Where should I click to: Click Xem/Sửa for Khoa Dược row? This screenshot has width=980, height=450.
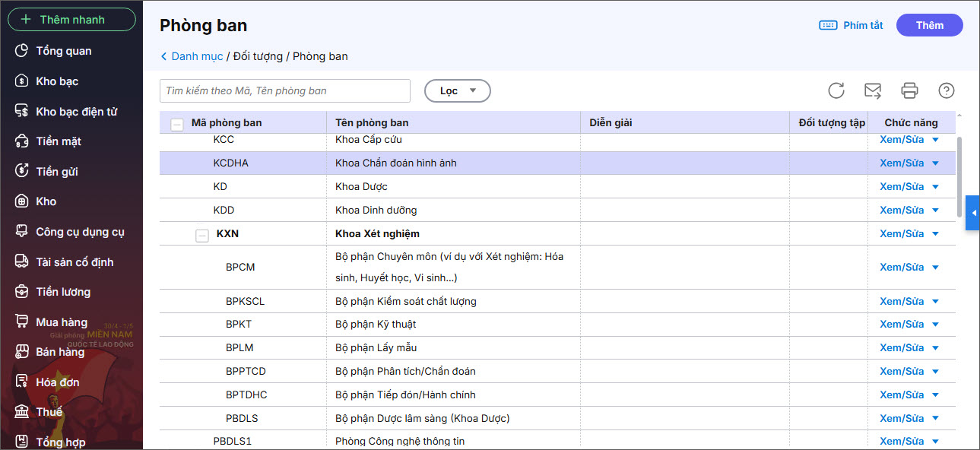[x=901, y=187]
